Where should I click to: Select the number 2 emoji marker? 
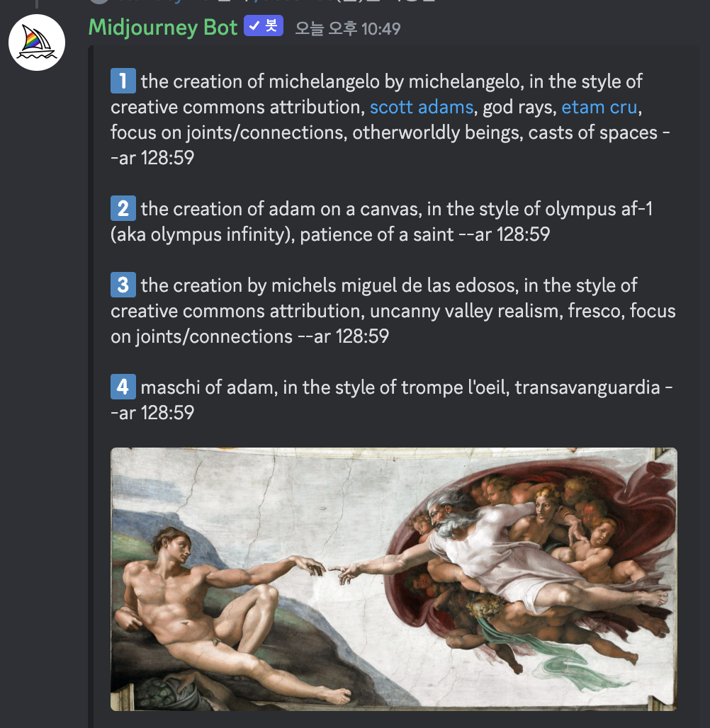(123, 208)
